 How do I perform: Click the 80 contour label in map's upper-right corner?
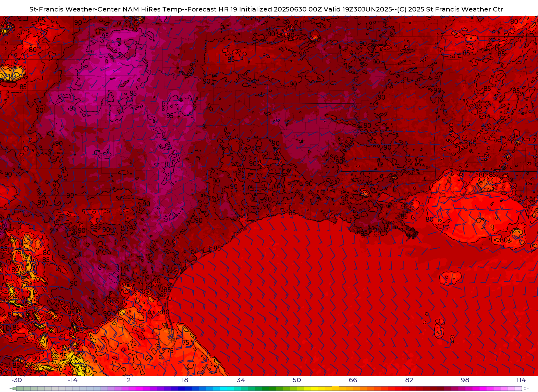pyautogui.click(x=514, y=21)
